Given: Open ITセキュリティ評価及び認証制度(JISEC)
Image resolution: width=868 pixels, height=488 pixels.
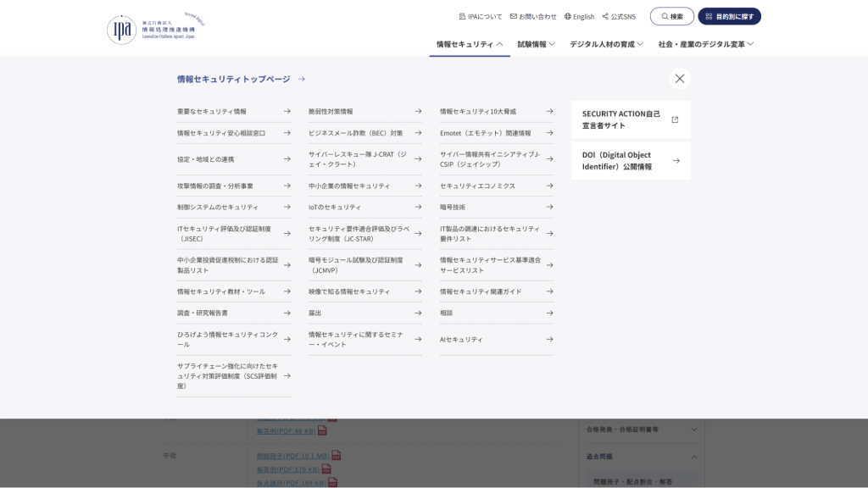Looking at the screenshot, I should tap(234, 234).
